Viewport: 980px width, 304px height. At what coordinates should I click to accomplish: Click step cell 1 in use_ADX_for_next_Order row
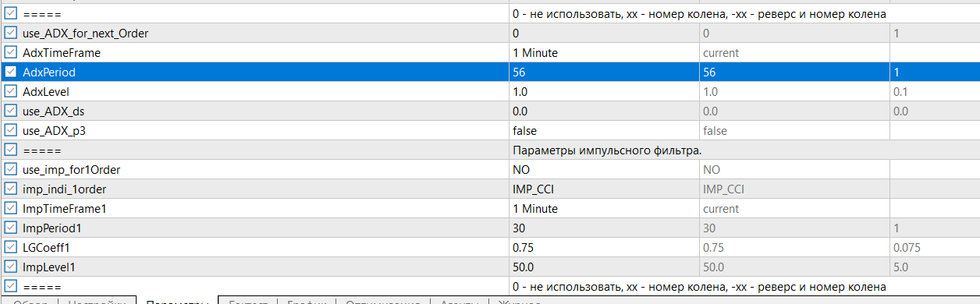click(x=935, y=34)
